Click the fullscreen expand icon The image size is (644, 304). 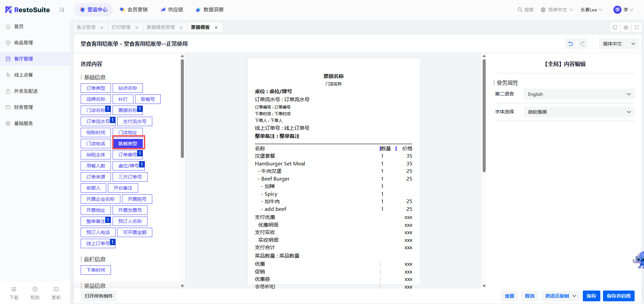coord(636,27)
